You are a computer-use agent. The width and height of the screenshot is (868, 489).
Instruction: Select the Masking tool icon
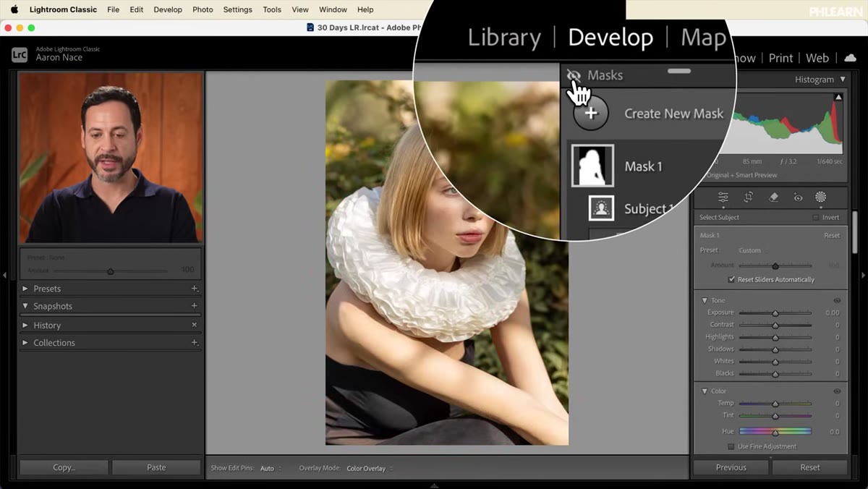tap(821, 197)
